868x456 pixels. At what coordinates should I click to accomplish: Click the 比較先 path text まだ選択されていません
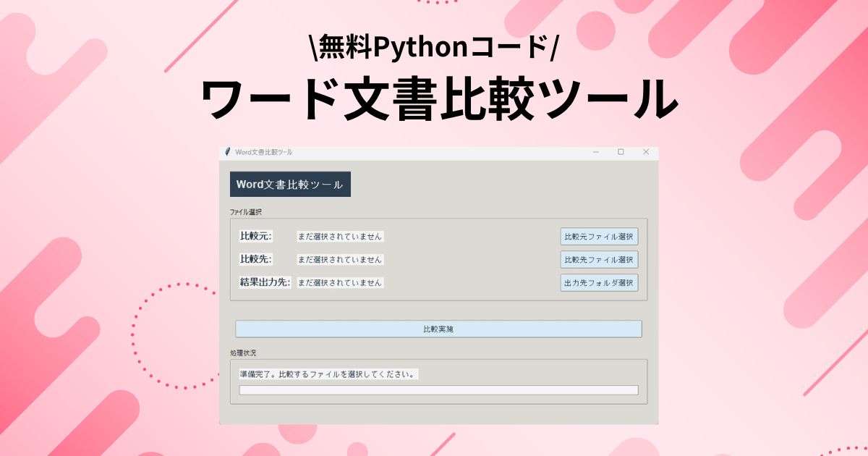(x=340, y=259)
